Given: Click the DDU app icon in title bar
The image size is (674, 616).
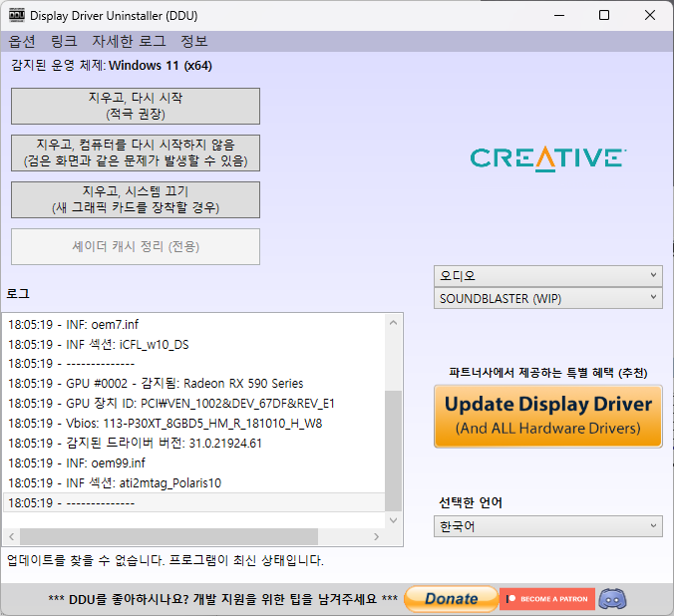Looking at the screenshot, I should coord(16,15).
